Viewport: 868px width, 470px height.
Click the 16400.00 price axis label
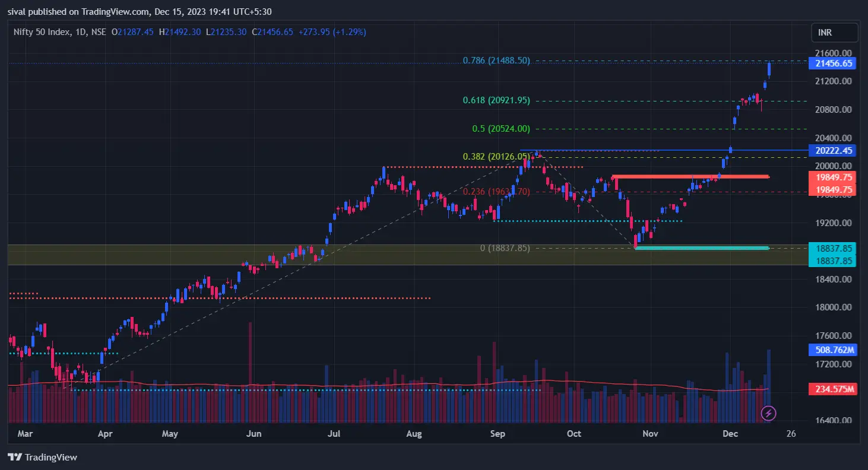pos(834,421)
